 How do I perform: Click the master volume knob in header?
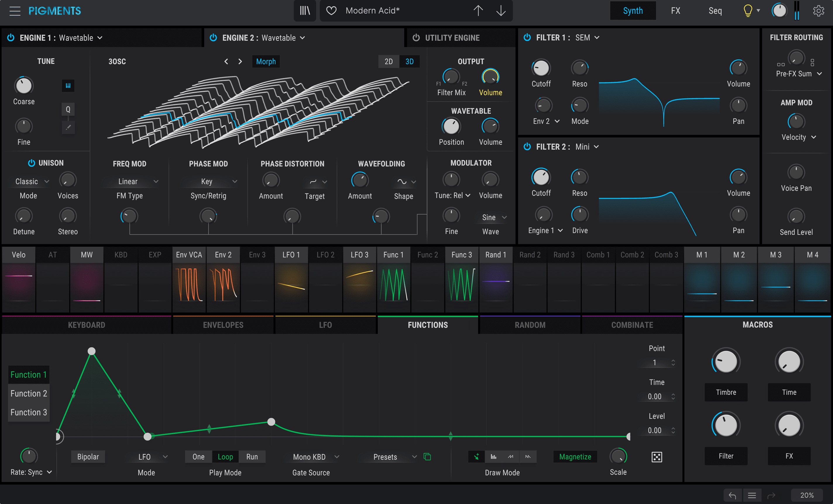pyautogui.click(x=779, y=11)
